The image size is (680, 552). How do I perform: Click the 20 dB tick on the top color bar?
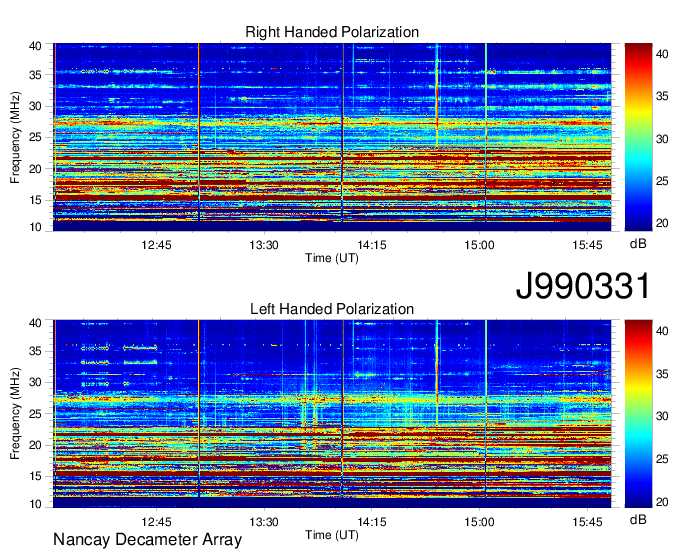coord(662,224)
